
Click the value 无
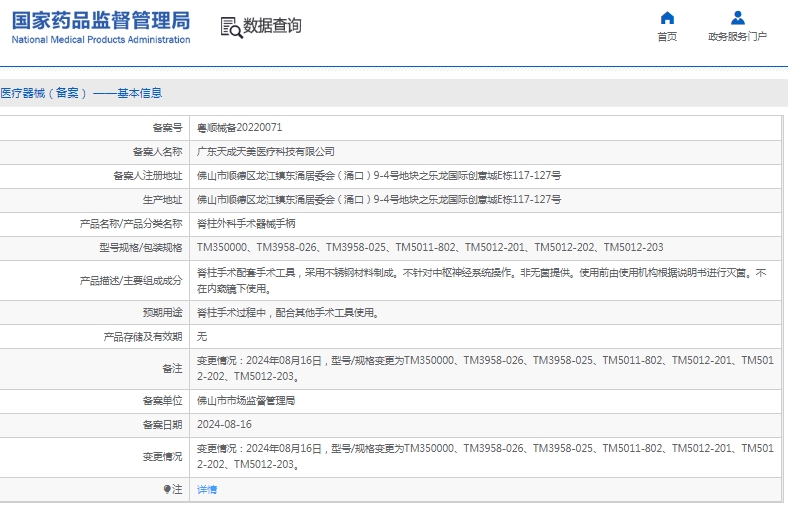coord(202,337)
